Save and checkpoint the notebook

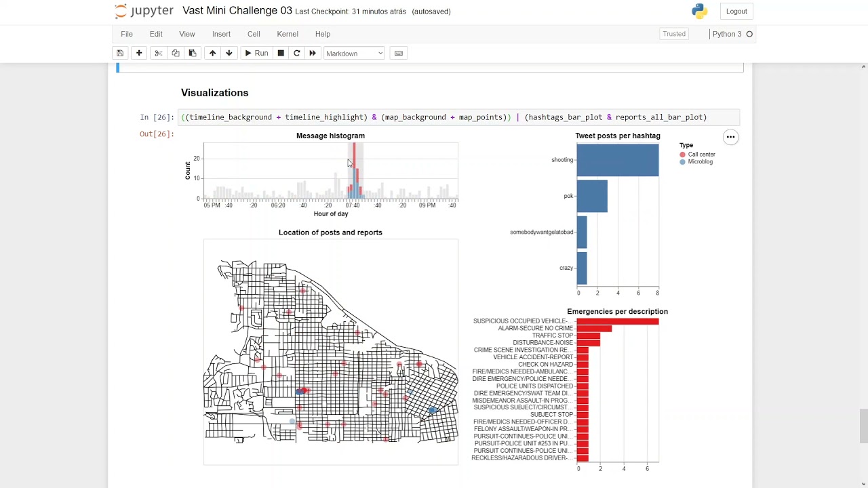pos(120,53)
